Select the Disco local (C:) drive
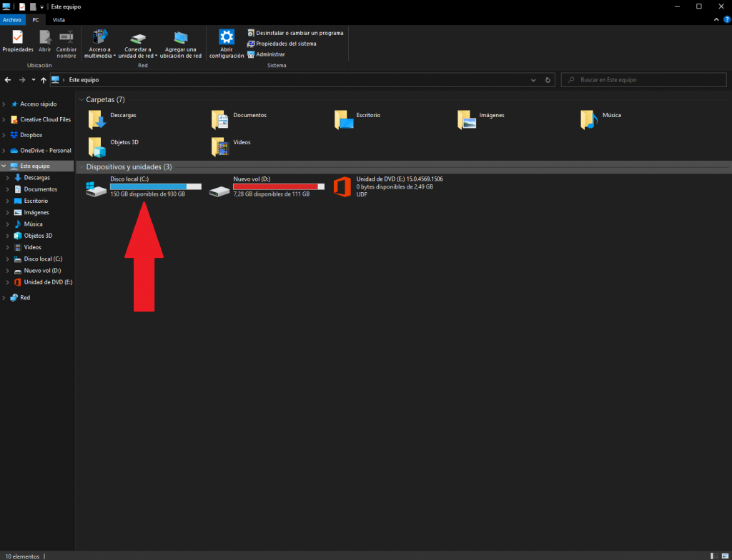Viewport: 732px width, 560px height. pyautogui.click(x=143, y=186)
